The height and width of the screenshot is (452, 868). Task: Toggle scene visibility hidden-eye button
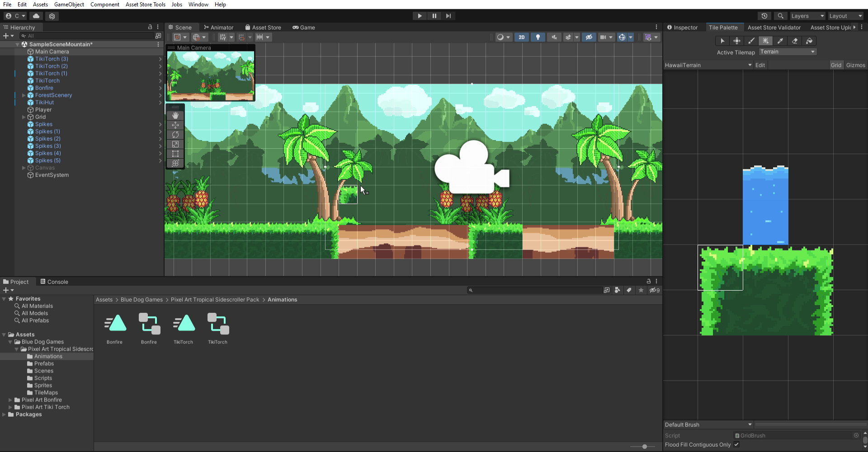[589, 37]
